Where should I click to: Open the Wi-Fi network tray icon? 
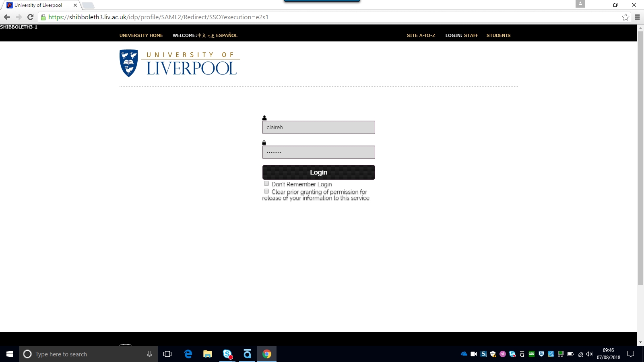(x=580, y=354)
